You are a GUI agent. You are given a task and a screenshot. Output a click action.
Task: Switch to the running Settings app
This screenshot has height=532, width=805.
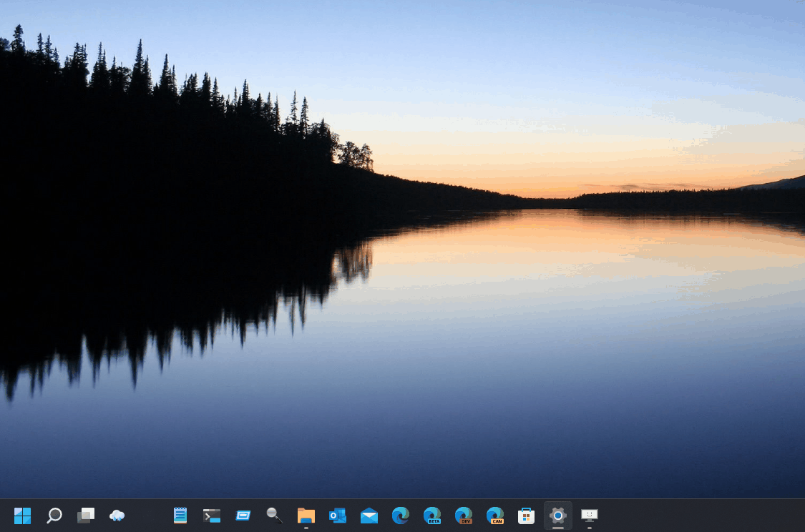coord(557,515)
